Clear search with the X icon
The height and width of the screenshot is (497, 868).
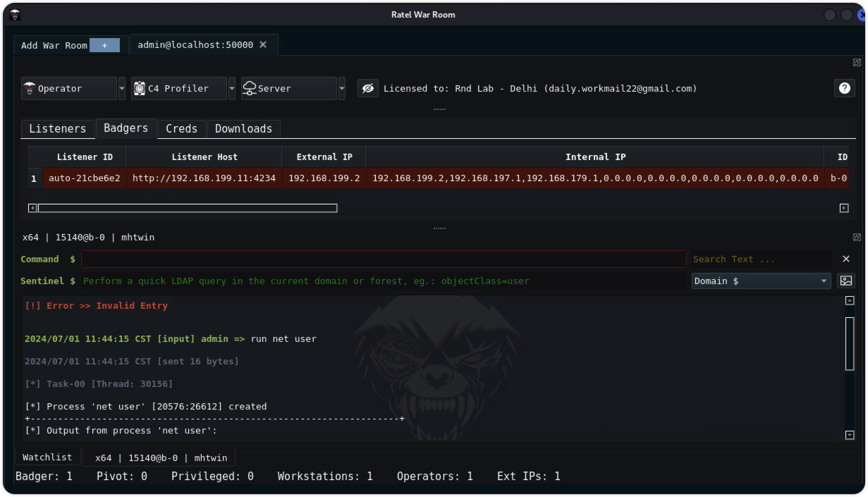846,259
